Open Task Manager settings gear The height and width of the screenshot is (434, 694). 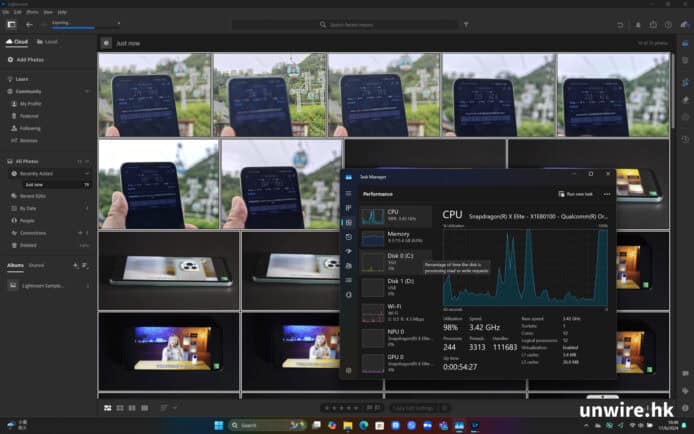(x=349, y=370)
